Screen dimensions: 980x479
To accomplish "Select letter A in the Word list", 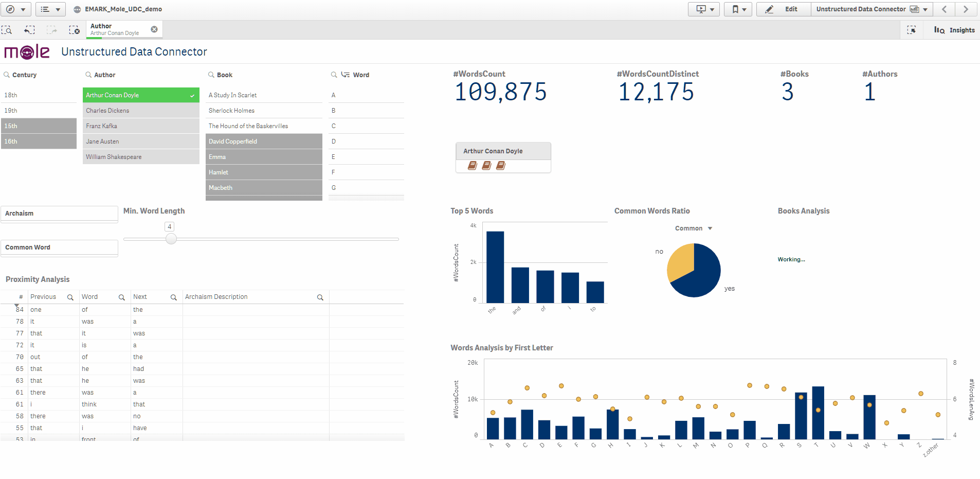I will point(366,95).
